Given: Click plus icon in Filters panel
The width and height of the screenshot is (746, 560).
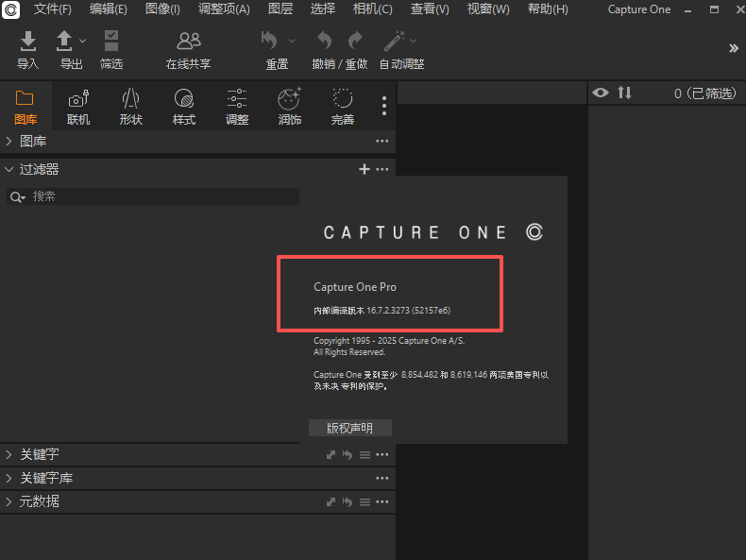Looking at the screenshot, I should tap(364, 169).
